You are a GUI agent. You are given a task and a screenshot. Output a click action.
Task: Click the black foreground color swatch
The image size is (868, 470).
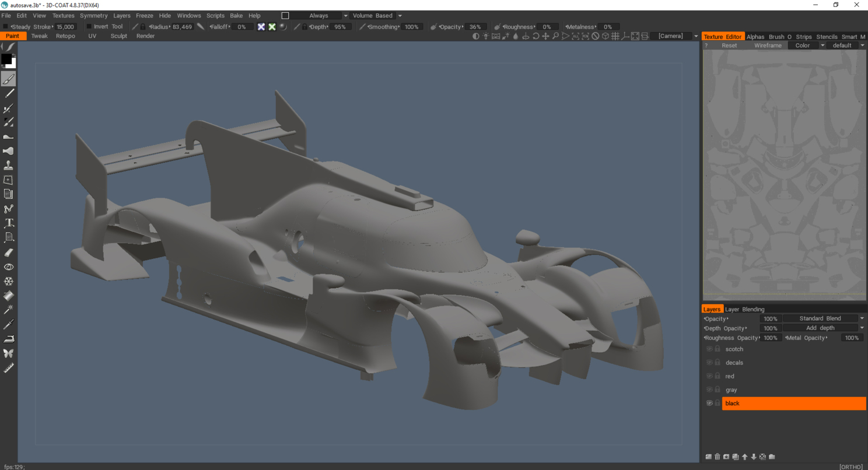(x=6, y=59)
